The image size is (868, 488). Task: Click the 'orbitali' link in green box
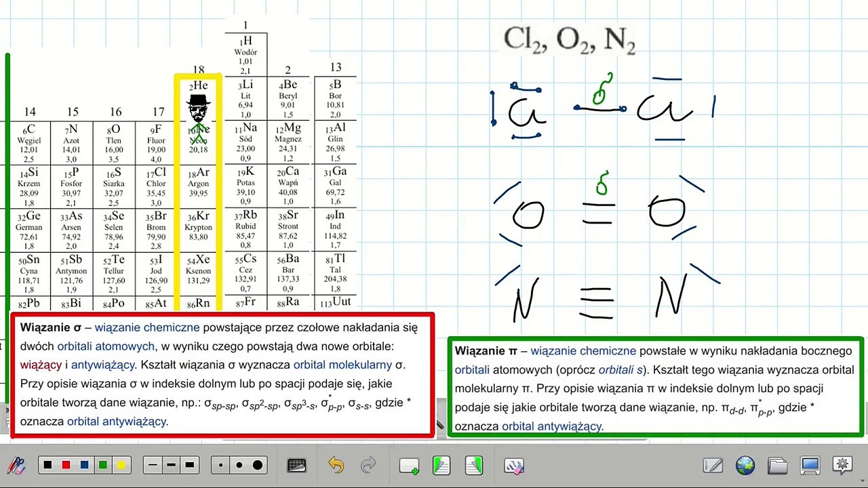472,370
